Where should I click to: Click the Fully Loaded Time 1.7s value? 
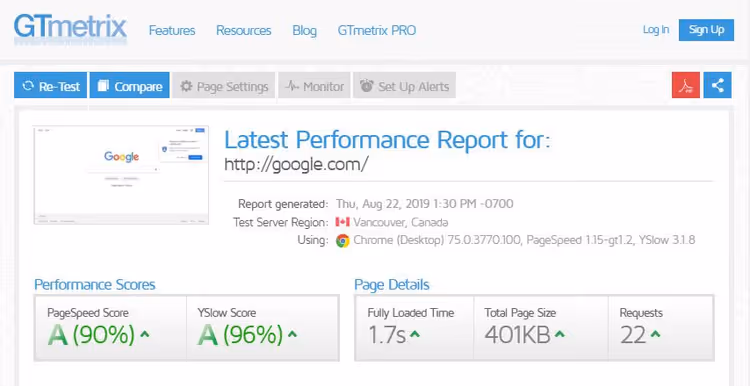[387, 335]
